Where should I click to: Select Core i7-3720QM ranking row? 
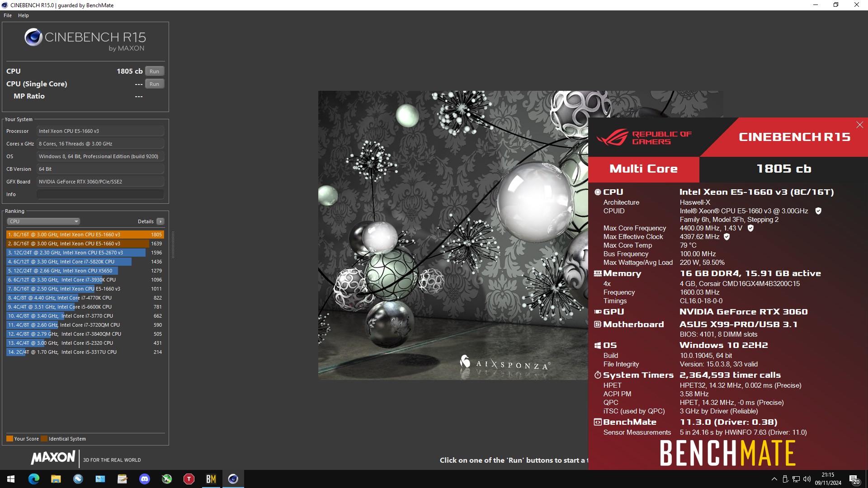tap(85, 325)
